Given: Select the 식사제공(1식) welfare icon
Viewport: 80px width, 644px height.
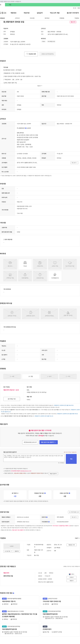Looking at the screenshot, I should [x=55, y=276].
